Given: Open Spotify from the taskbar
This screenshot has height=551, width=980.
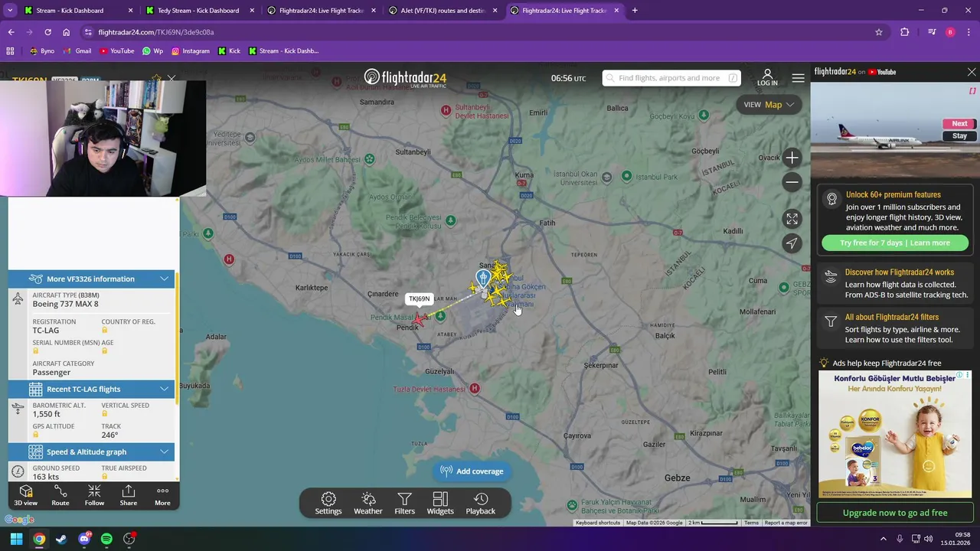Looking at the screenshot, I should pos(106,539).
